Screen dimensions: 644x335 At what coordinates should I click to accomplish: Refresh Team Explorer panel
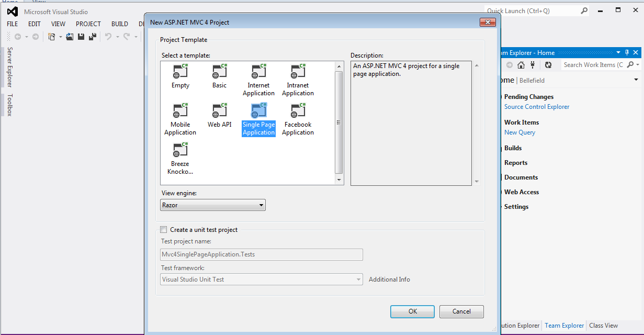tap(548, 65)
